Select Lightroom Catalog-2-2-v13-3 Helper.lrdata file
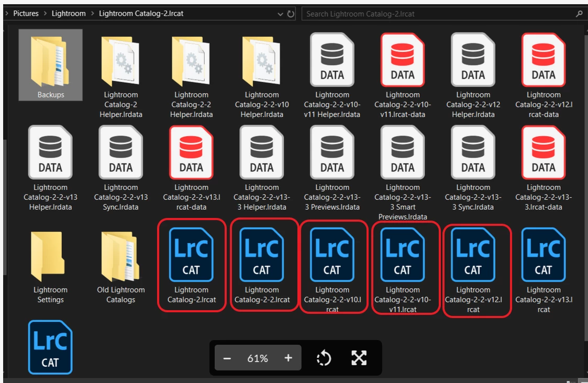 (262, 169)
